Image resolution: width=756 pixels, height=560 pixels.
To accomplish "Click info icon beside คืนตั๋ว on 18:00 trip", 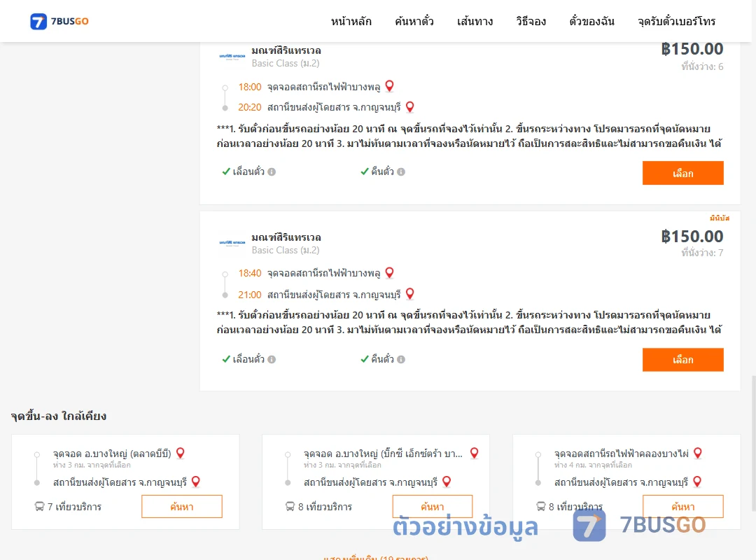I will pyautogui.click(x=401, y=171).
